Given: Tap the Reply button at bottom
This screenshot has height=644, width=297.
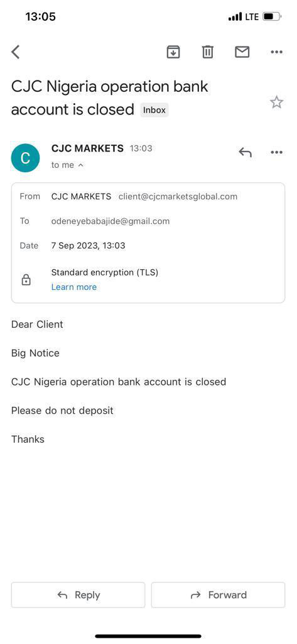Looking at the screenshot, I should (x=78, y=595).
